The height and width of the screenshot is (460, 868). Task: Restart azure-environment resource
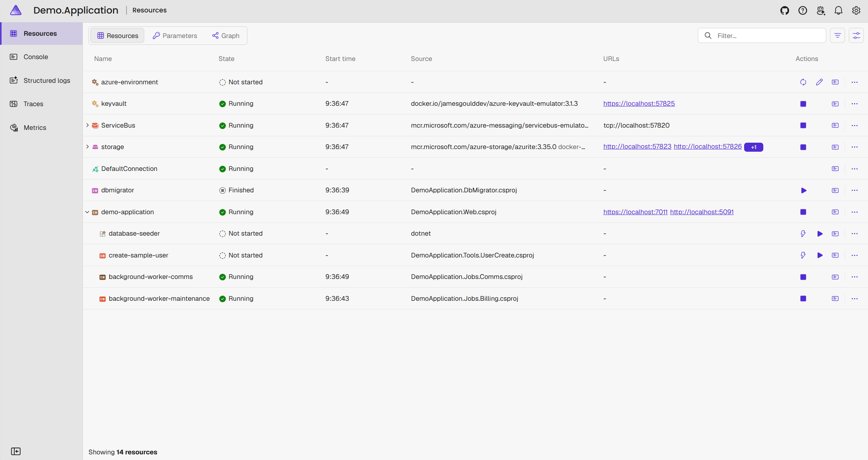(x=803, y=82)
